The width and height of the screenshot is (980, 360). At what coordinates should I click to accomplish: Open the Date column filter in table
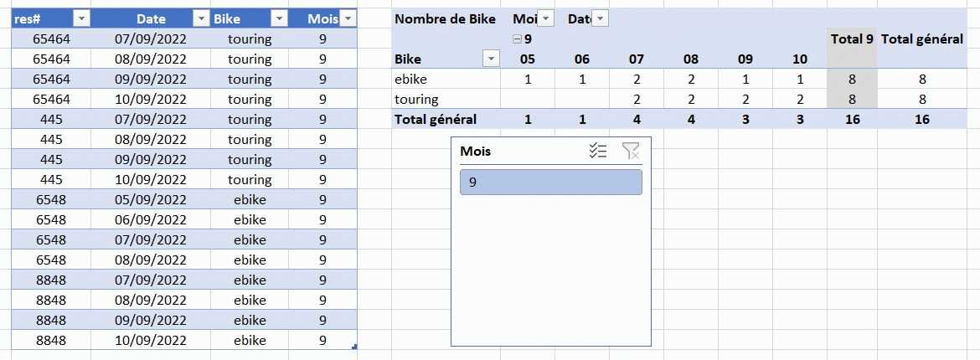[201, 18]
